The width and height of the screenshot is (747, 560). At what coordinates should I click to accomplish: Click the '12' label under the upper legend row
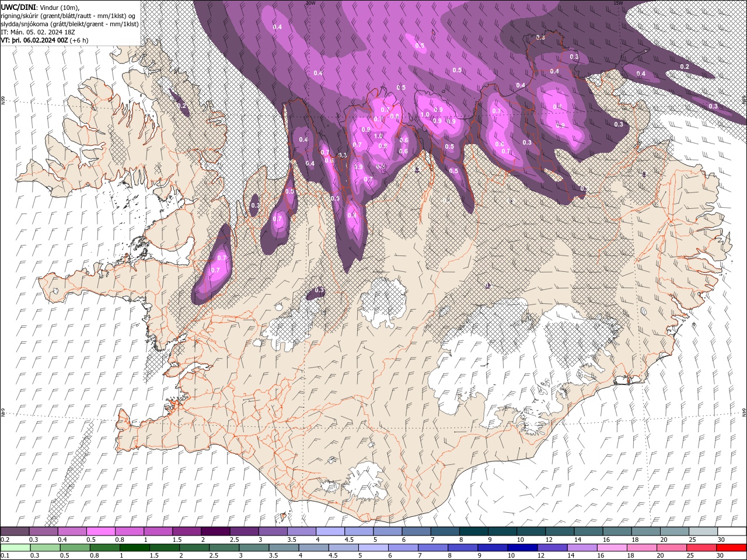tap(548, 540)
